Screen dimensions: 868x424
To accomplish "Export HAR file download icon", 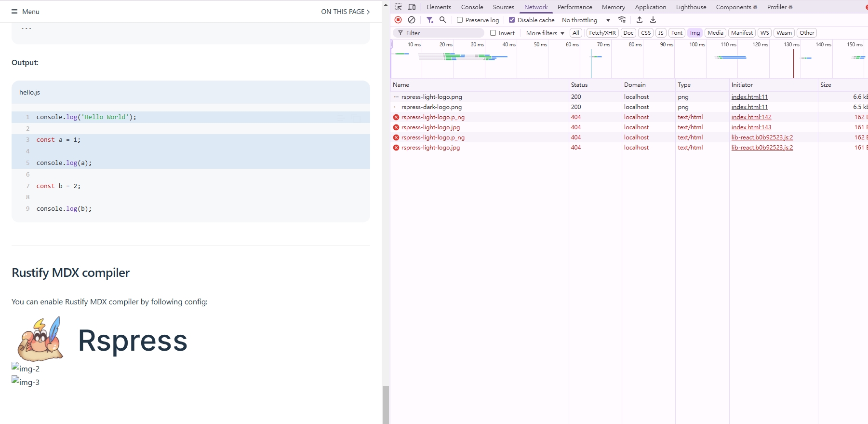I will pos(653,20).
